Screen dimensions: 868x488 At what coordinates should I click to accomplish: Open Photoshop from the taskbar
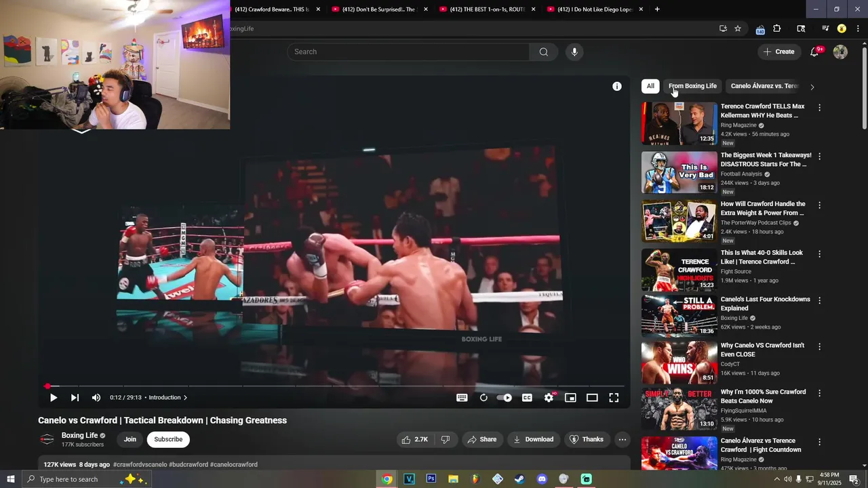click(431, 479)
